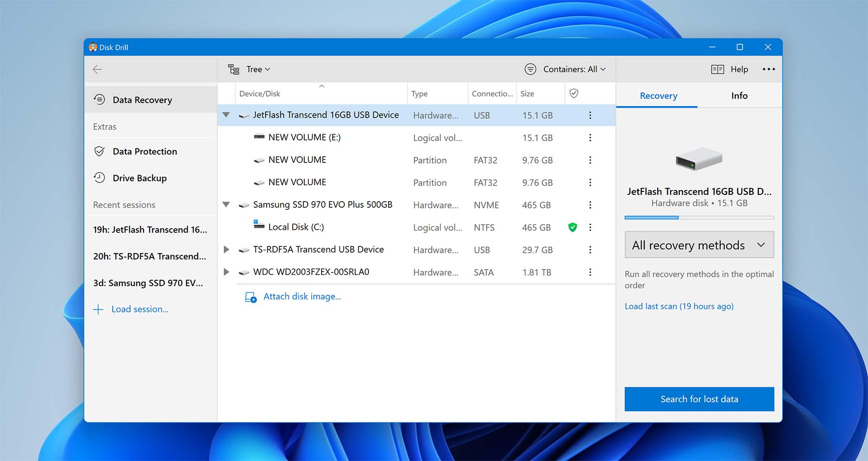This screenshot has height=461, width=868.
Task: Click the disk usage progress bar
Action: (699, 217)
